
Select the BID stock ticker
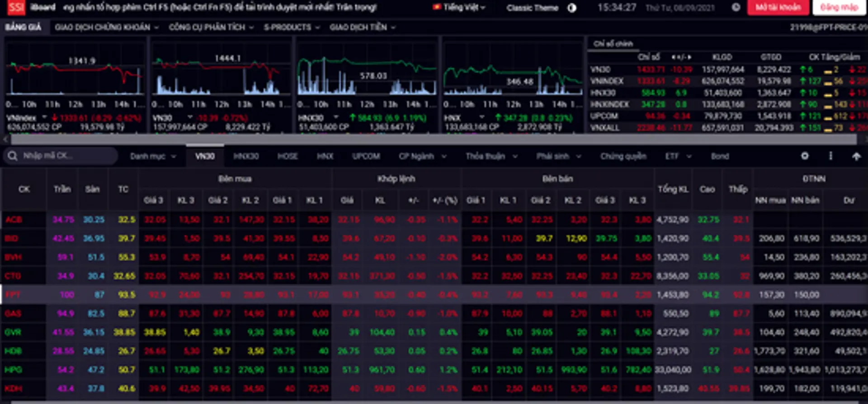point(12,238)
